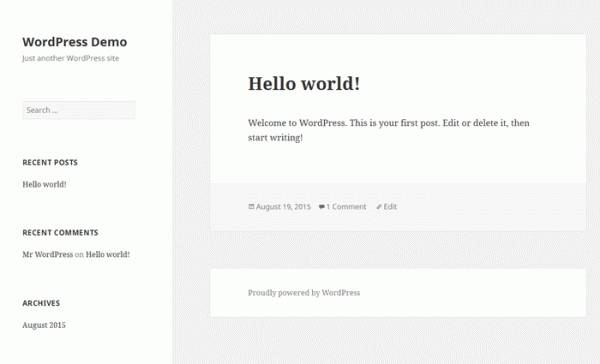Click the Recent Comments widget heading
The image size is (600, 364).
pyautogui.click(x=60, y=233)
